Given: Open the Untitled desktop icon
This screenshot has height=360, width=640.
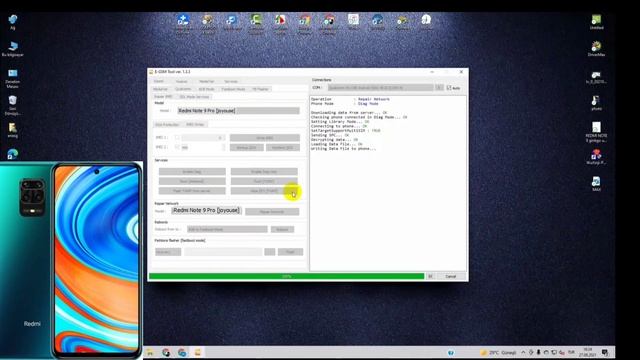Looking at the screenshot, I should coord(596,22).
